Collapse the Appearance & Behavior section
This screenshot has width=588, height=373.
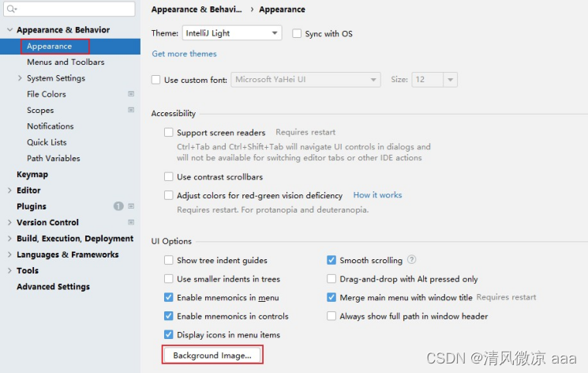coord(9,30)
